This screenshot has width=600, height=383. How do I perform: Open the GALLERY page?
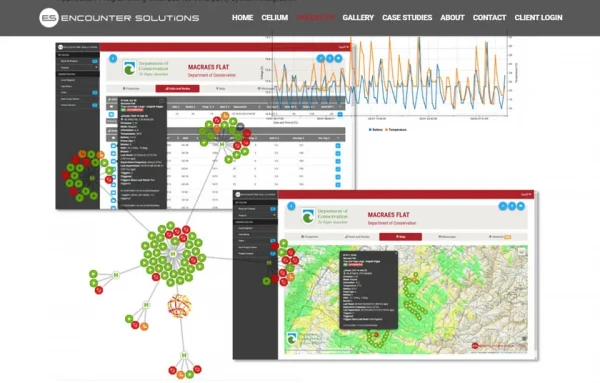click(358, 18)
